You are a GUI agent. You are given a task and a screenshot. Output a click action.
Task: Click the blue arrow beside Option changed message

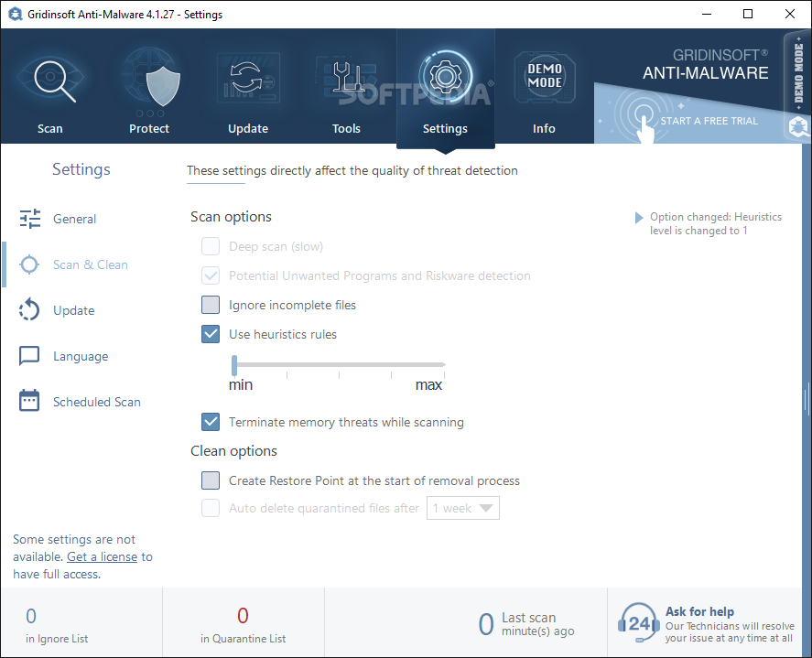(639, 218)
